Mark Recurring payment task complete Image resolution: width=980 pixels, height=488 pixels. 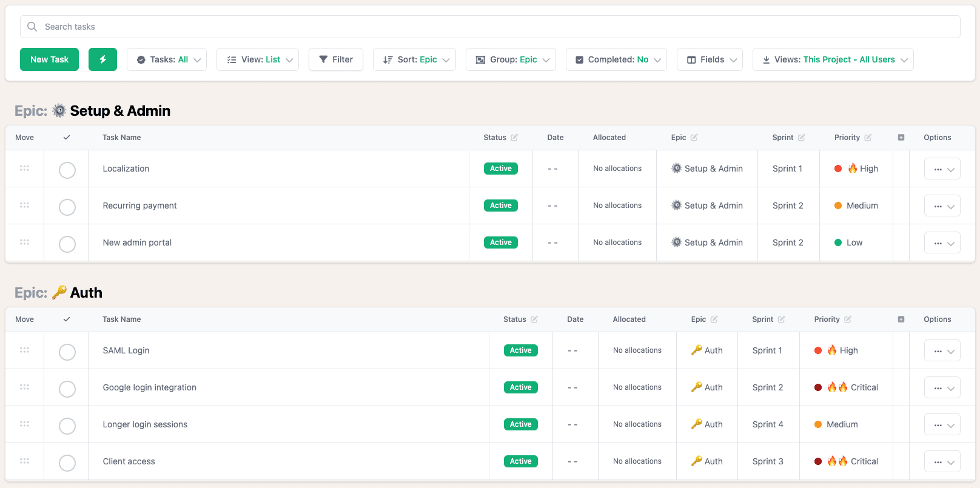click(67, 207)
